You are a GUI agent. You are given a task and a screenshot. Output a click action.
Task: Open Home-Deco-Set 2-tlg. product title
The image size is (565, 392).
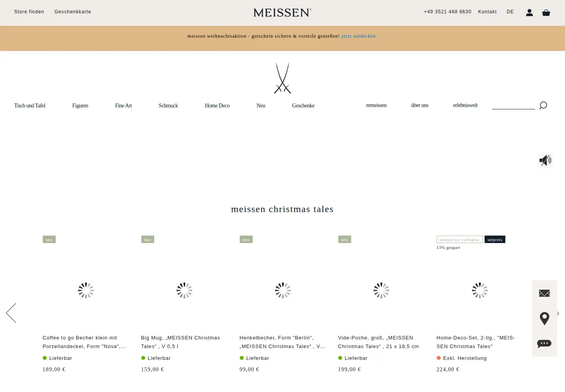click(x=476, y=342)
